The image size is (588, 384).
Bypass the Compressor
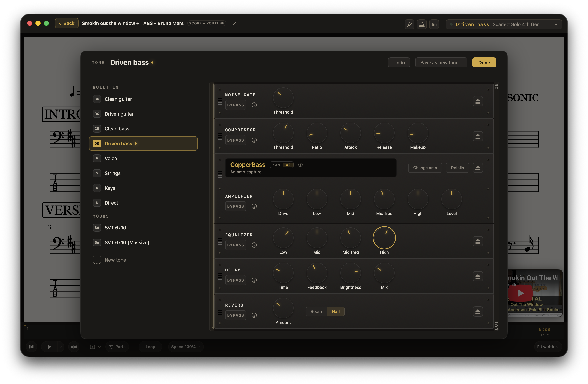236,140
